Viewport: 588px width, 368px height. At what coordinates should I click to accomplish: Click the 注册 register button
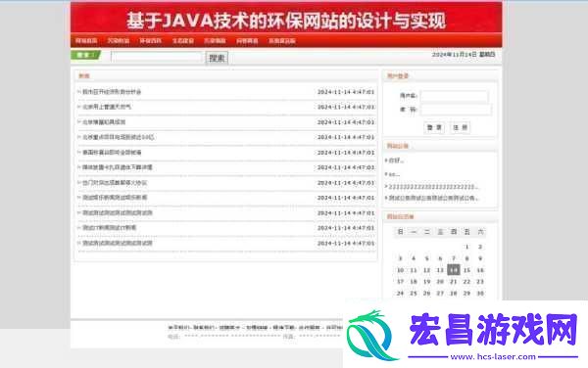[x=460, y=127]
